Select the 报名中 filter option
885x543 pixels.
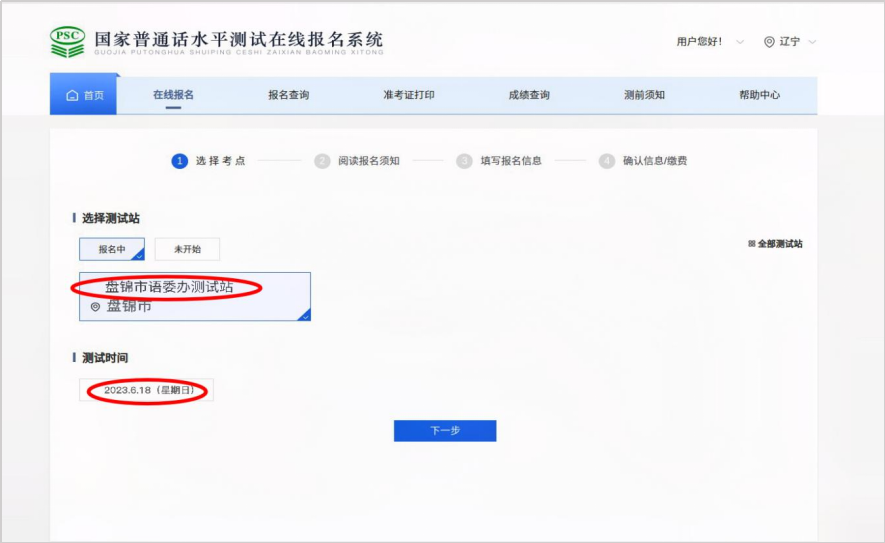tap(112, 249)
